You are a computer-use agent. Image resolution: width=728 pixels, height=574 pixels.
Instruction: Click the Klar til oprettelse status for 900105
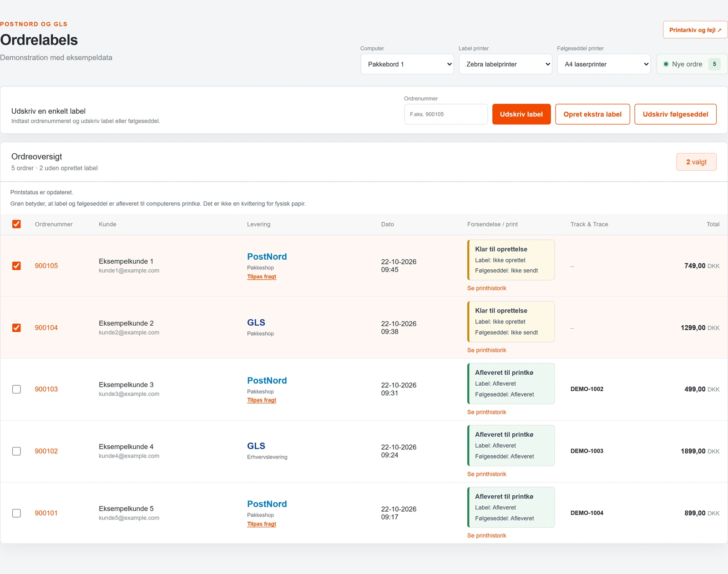(x=511, y=260)
